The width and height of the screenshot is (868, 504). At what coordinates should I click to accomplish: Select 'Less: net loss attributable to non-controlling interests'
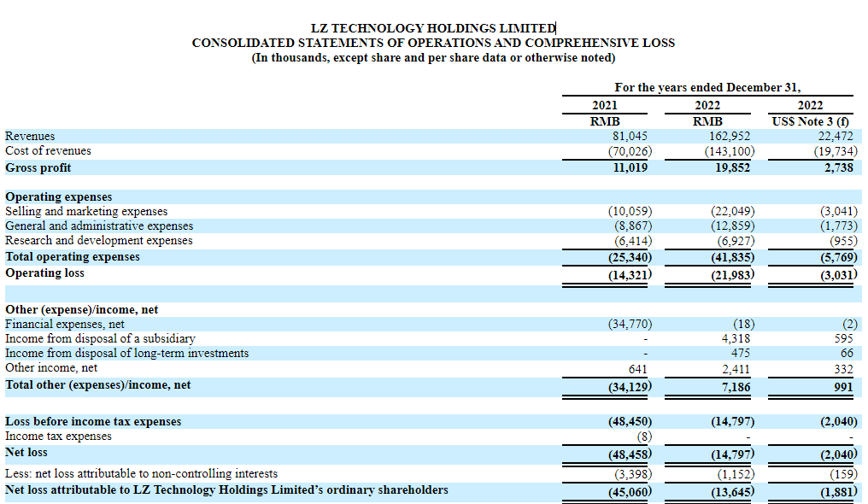[141, 473]
